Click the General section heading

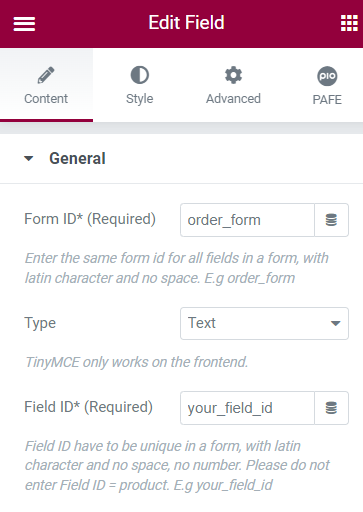click(77, 158)
